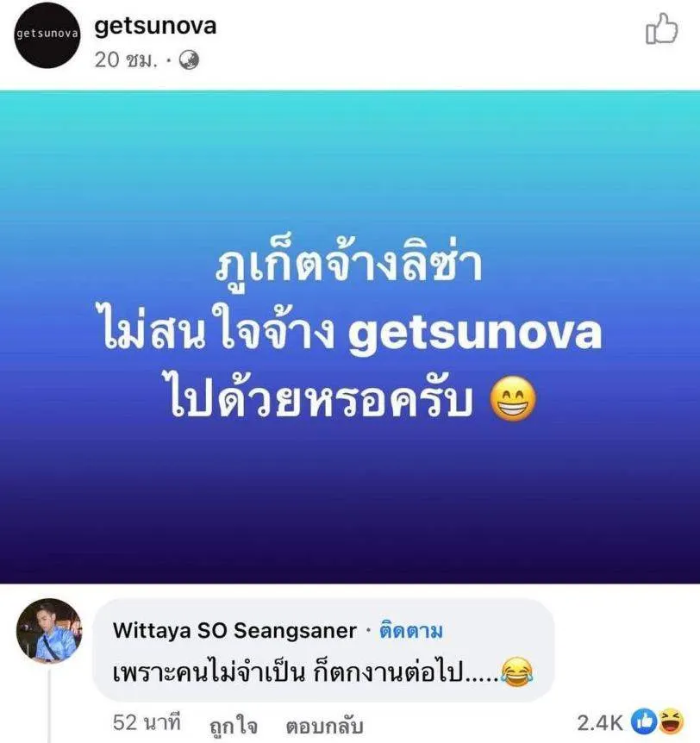The height and width of the screenshot is (743, 700).
Task: Click the haha reaction icon
Action: [671, 722]
